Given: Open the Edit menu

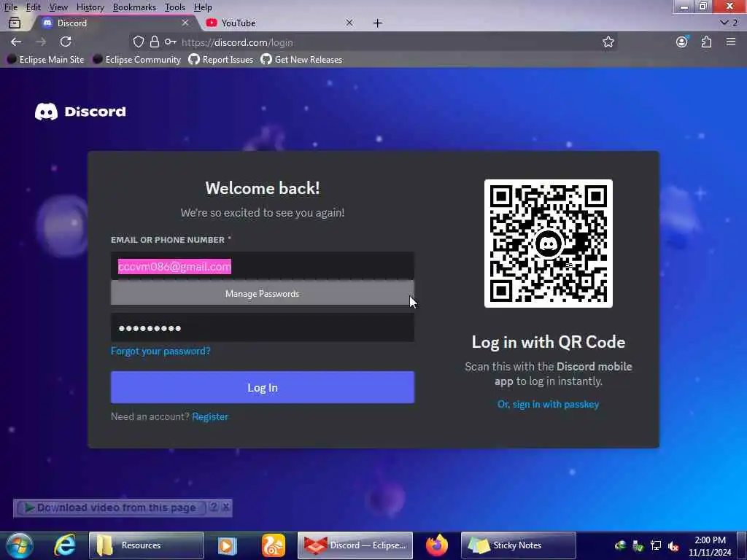Looking at the screenshot, I should coord(34,7).
